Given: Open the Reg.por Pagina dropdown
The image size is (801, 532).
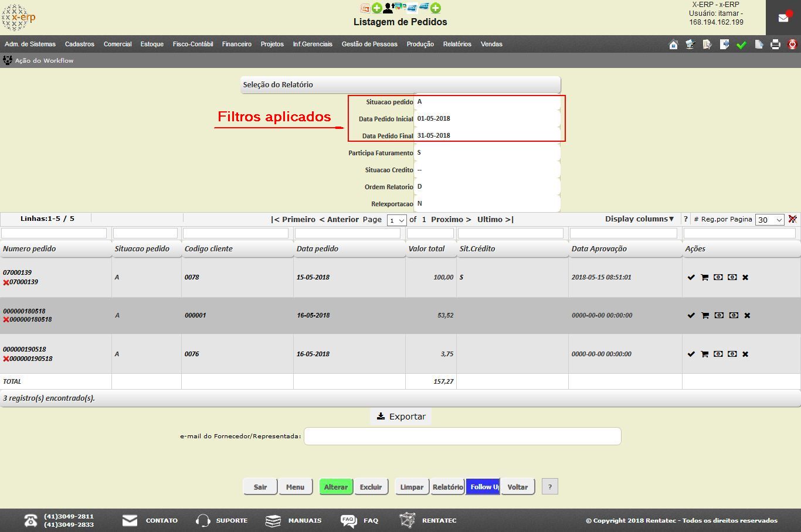Looking at the screenshot, I should coord(769,220).
